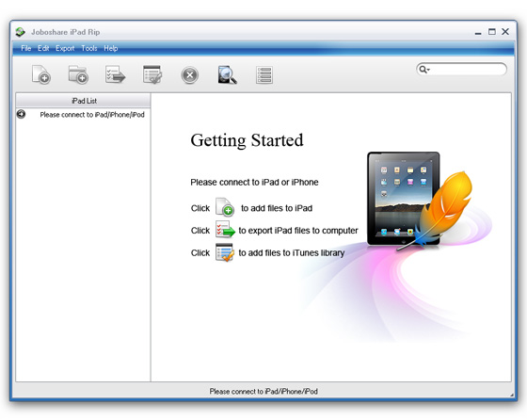Open the search filter dropdown arrow

tap(428, 70)
